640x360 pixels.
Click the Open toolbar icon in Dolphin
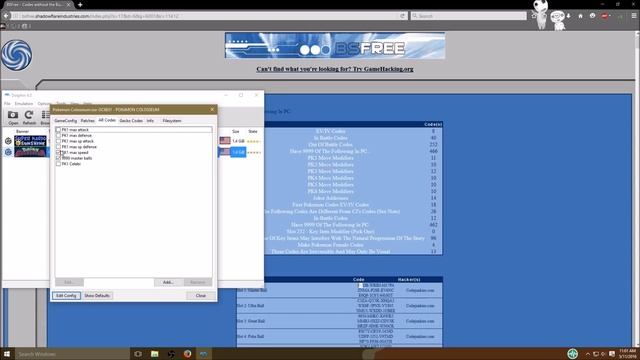(13, 116)
